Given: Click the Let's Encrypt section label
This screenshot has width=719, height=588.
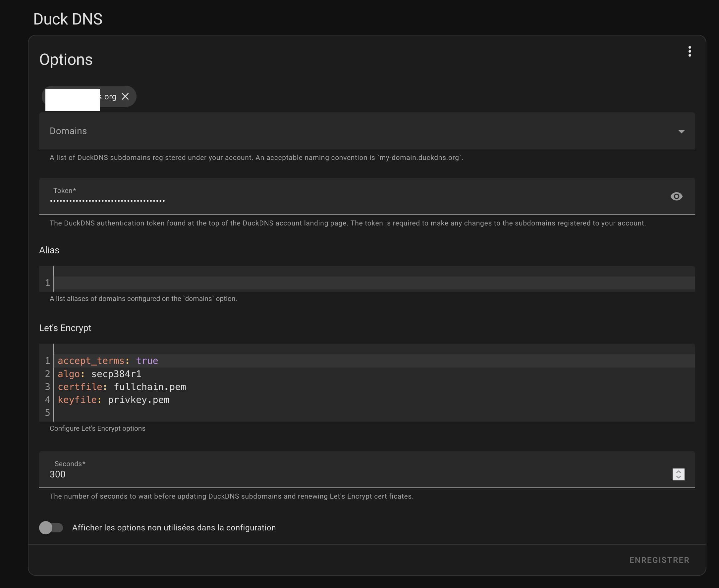Looking at the screenshot, I should (65, 328).
